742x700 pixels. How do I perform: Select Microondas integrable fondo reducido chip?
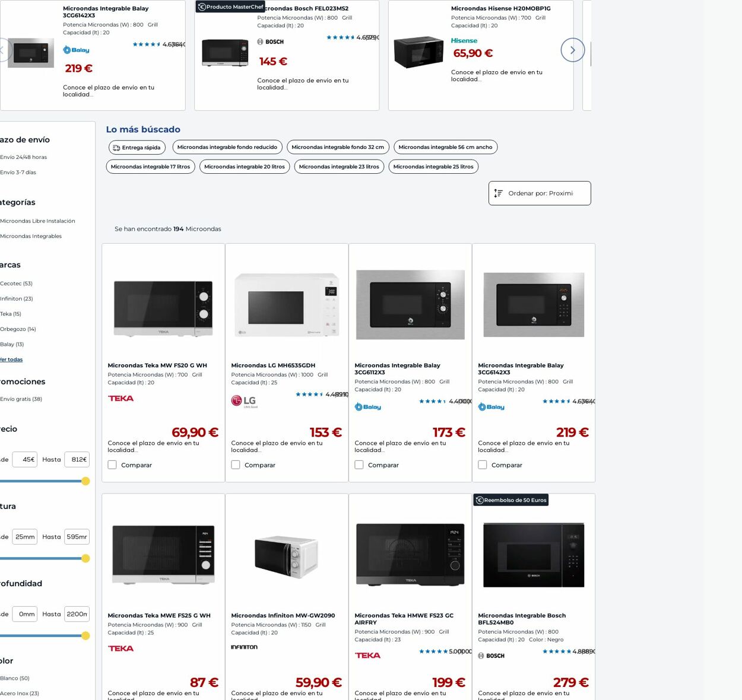pyautogui.click(x=227, y=147)
